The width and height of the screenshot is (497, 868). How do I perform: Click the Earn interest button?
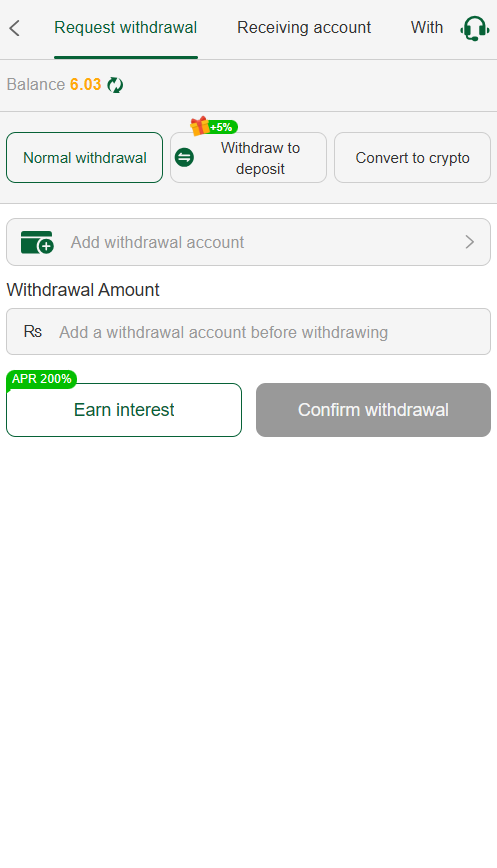click(x=124, y=410)
